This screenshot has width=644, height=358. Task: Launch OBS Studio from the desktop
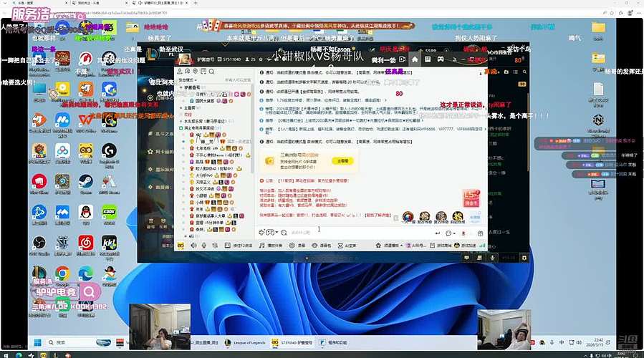[x=39, y=244]
